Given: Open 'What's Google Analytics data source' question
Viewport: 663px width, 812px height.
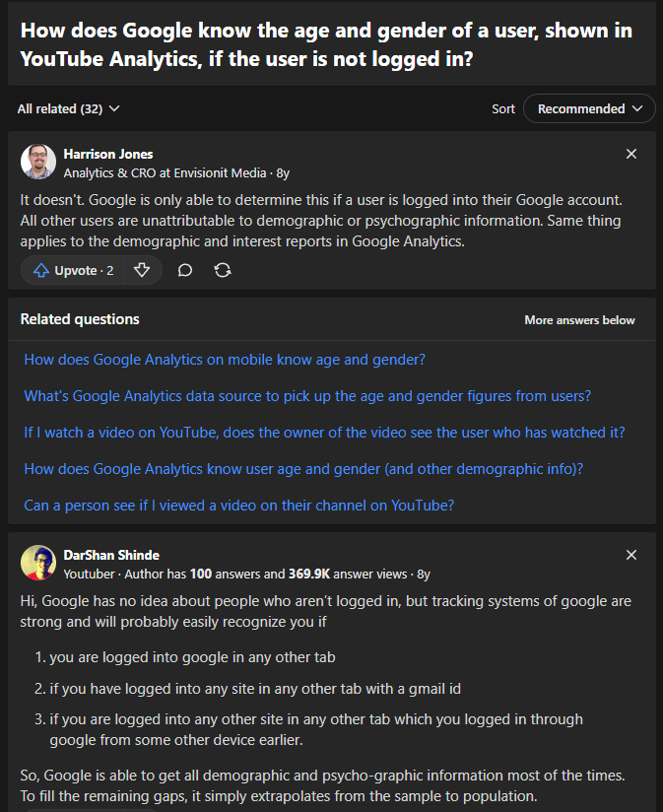Looking at the screenshot, I should pyautogui.click(x=307, y=395).
